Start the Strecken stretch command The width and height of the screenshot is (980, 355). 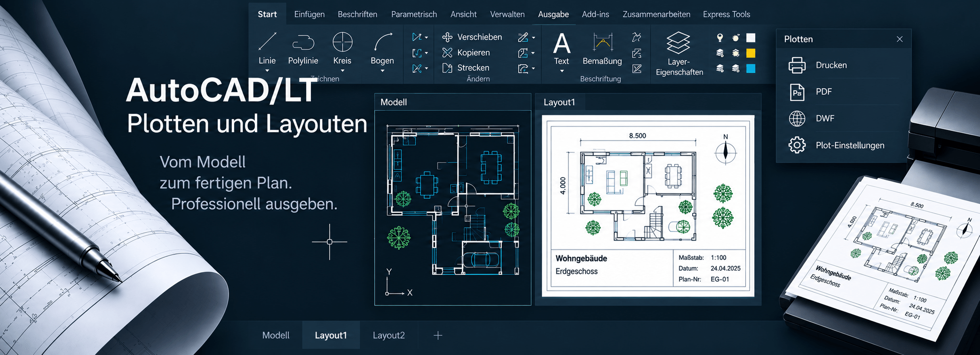[466, 68]
